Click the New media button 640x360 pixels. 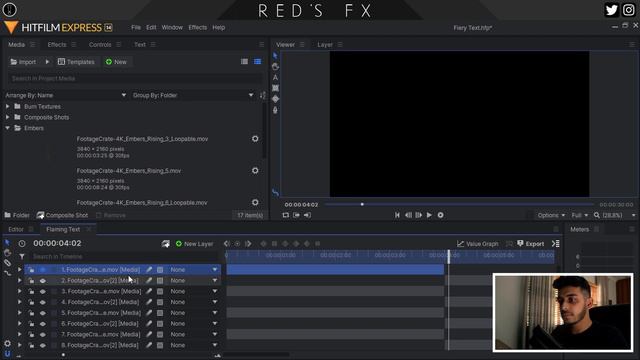pos(116,62)
